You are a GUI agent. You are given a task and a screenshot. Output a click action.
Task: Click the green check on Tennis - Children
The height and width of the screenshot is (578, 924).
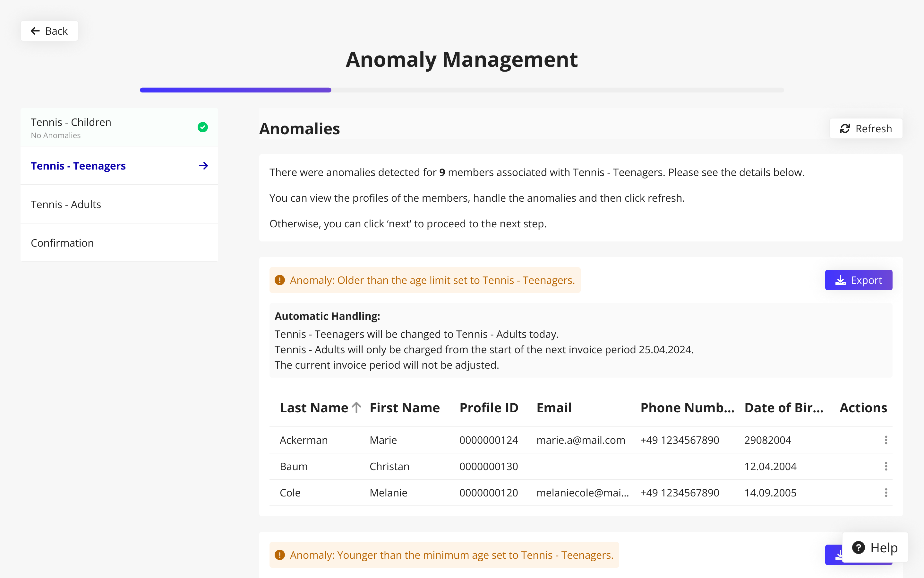point(203,127)
